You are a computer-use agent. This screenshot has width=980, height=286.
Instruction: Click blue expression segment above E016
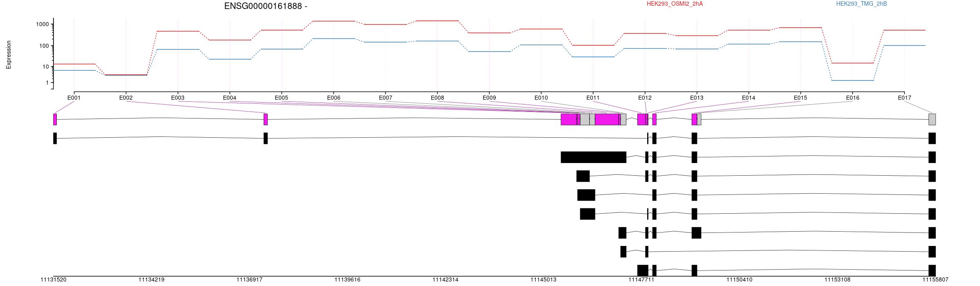(x=853, y=80)
